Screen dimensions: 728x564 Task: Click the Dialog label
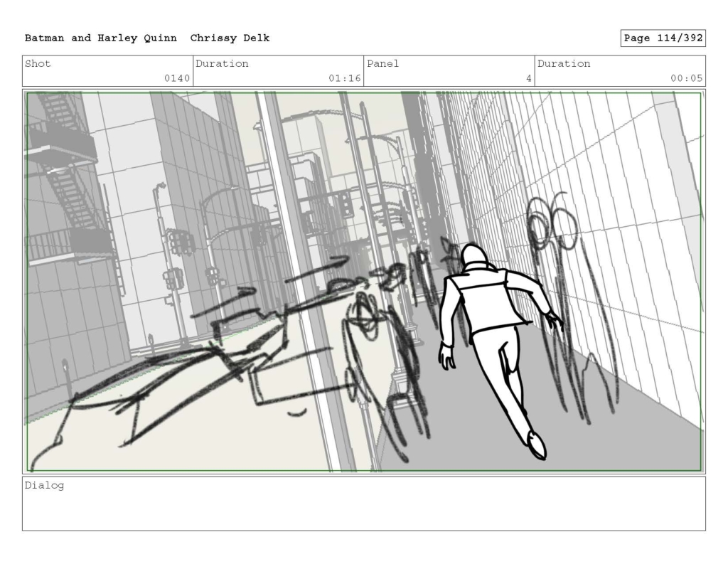tap(44, 486)
